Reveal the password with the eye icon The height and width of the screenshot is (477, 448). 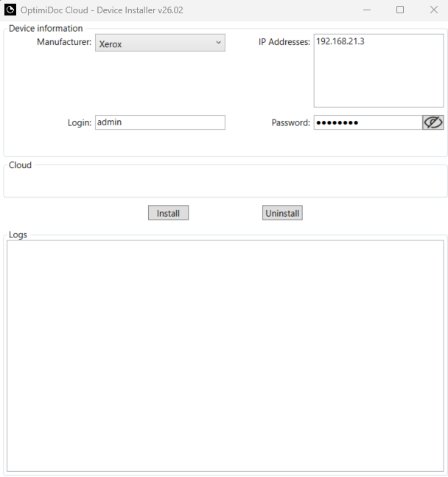(433, 122)
